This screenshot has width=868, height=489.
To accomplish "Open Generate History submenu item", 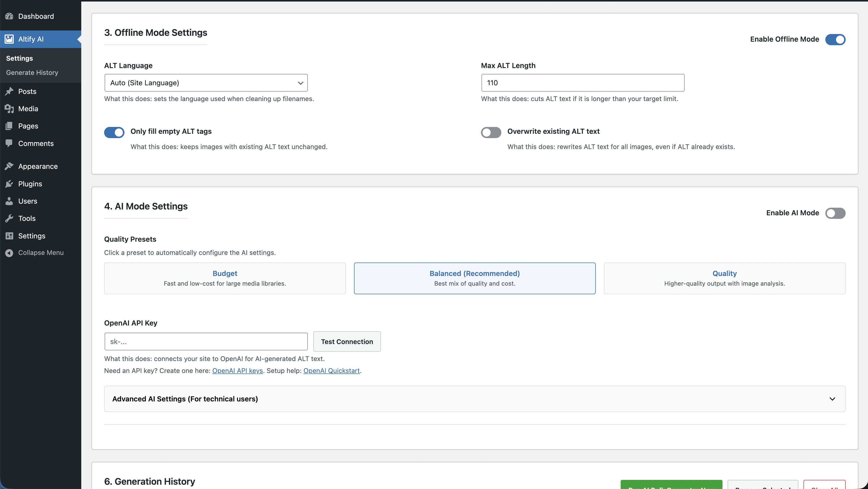I will coord(32,72).
